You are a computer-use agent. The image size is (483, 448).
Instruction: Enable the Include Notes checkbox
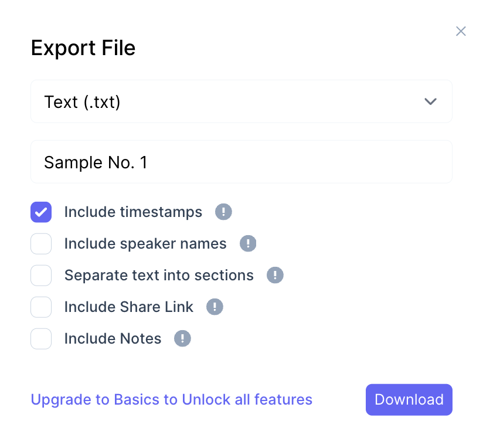[x=41, y=339]
